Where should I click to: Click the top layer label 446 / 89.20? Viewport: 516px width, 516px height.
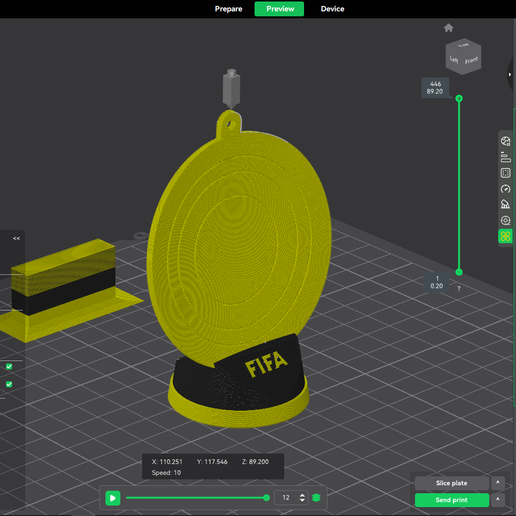pos(435,88)
